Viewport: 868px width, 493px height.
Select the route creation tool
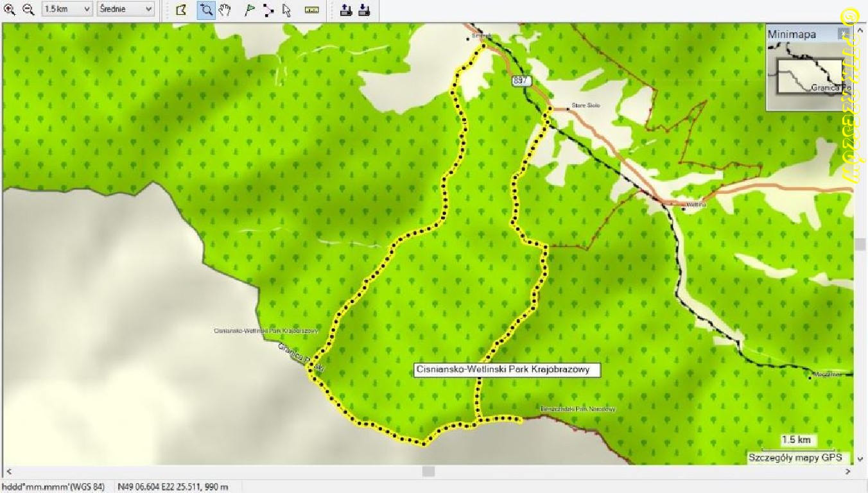point(268,10)
